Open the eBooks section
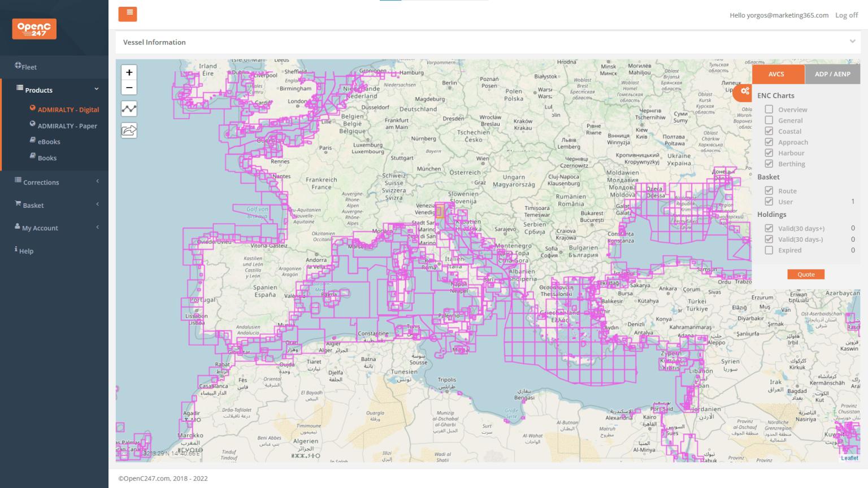 (x=49, y=141)
